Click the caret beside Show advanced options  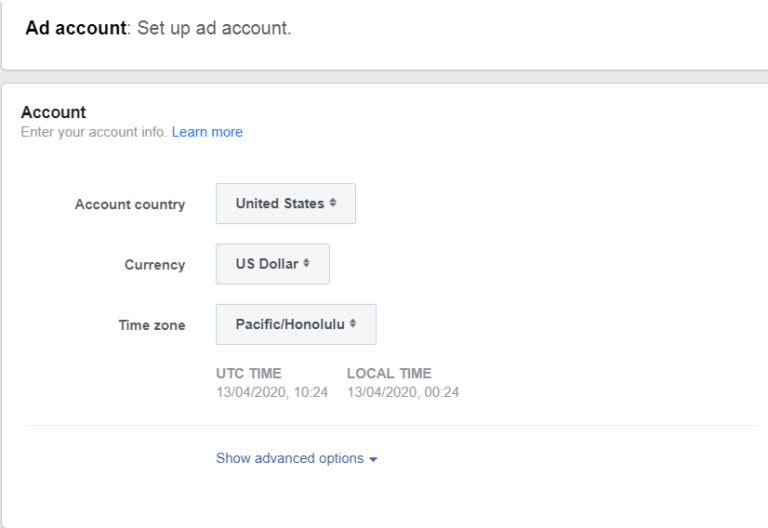[x=373, y=459]
